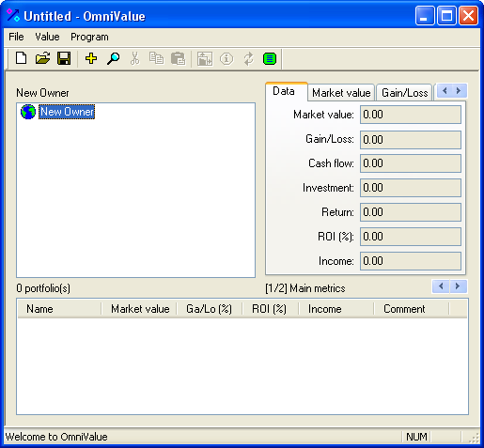Click the grayed chart export icon

click(205, 58)
